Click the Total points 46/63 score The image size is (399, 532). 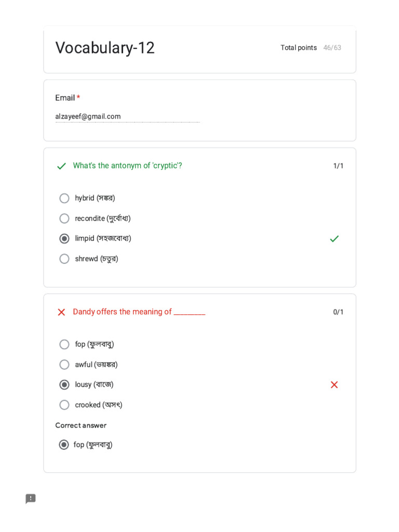click(x=311, y=48)
